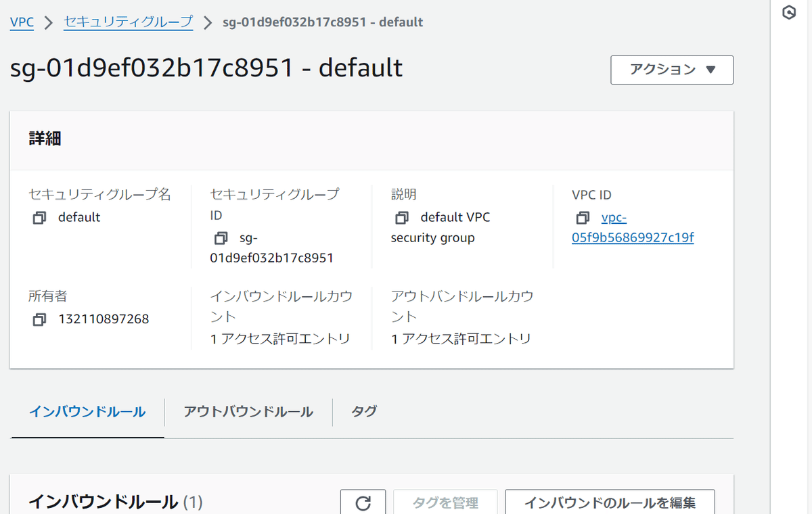Copy the owner account ID 132110897268
The width and height of the screenshot is (812, 514).
(39, 319)
